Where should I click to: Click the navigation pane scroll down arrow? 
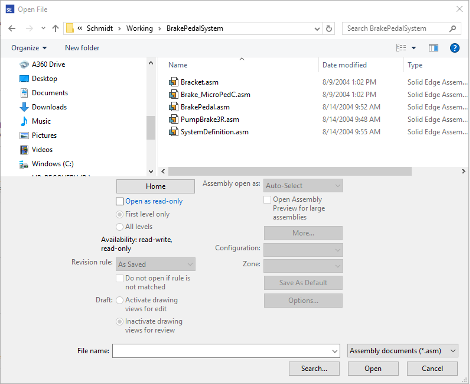click(151, 171)
